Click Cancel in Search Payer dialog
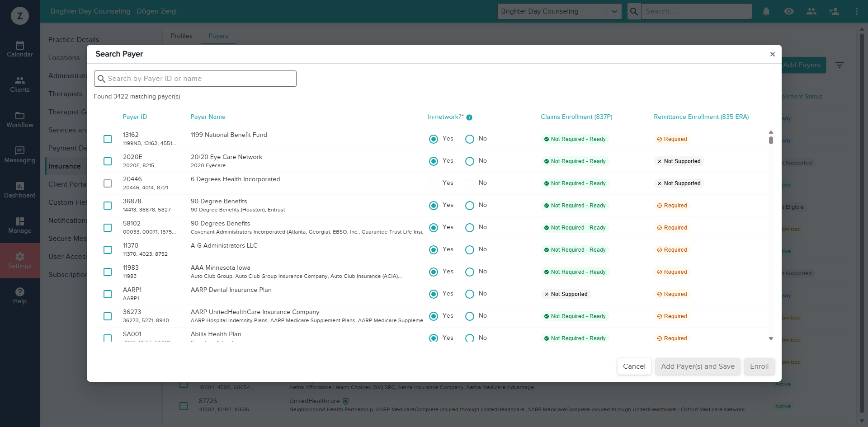This screenshot has width=868, height=427. [634, 366]
